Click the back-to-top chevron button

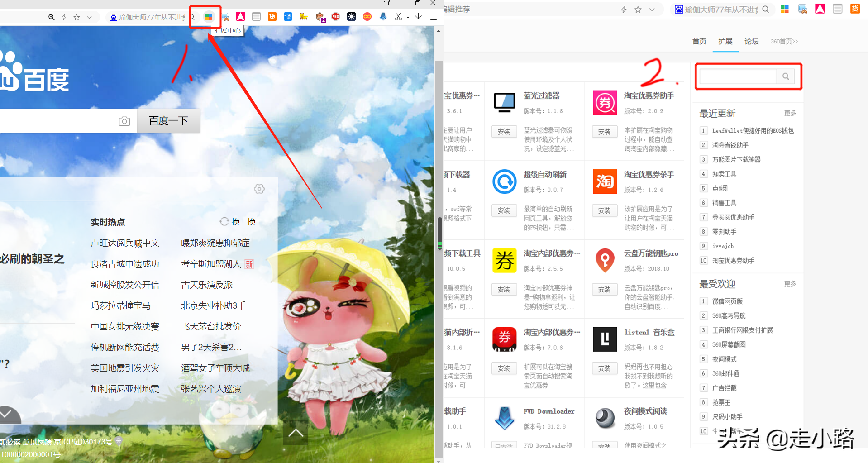(296, 433)
